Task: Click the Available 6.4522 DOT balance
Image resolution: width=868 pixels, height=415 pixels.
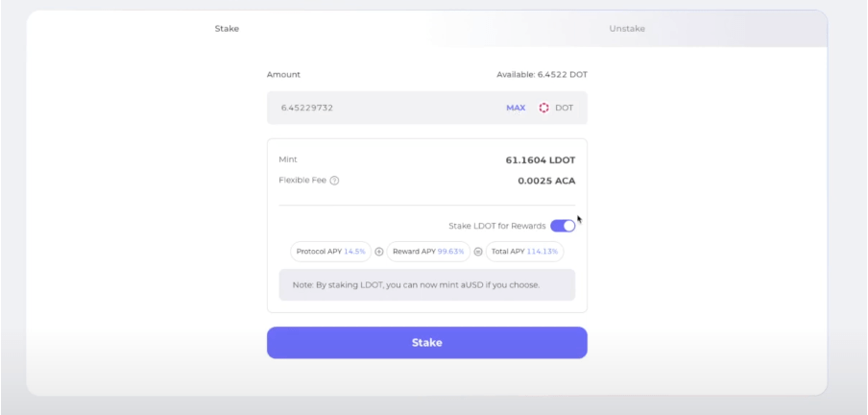Action: pos(542,75)
